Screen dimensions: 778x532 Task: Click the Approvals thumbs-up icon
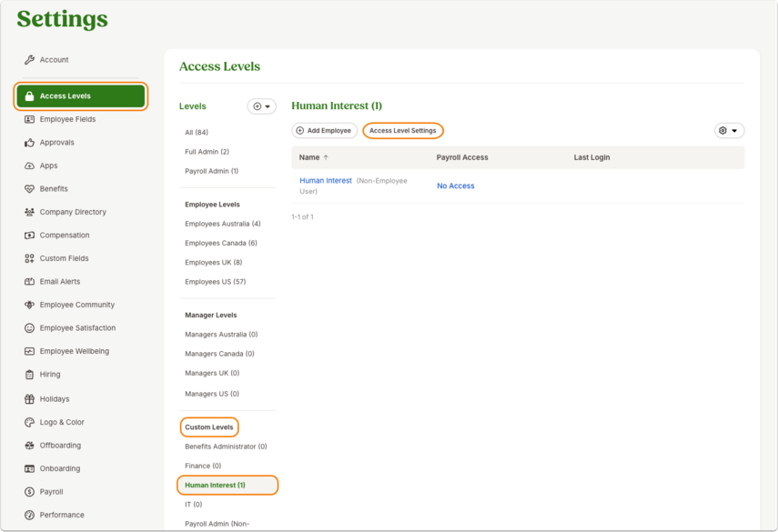(29, 143)
